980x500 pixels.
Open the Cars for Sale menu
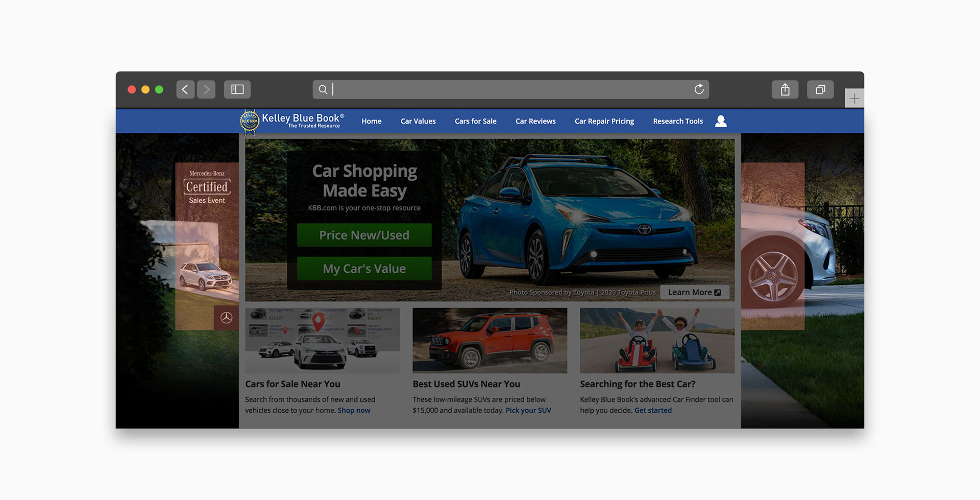475,121
